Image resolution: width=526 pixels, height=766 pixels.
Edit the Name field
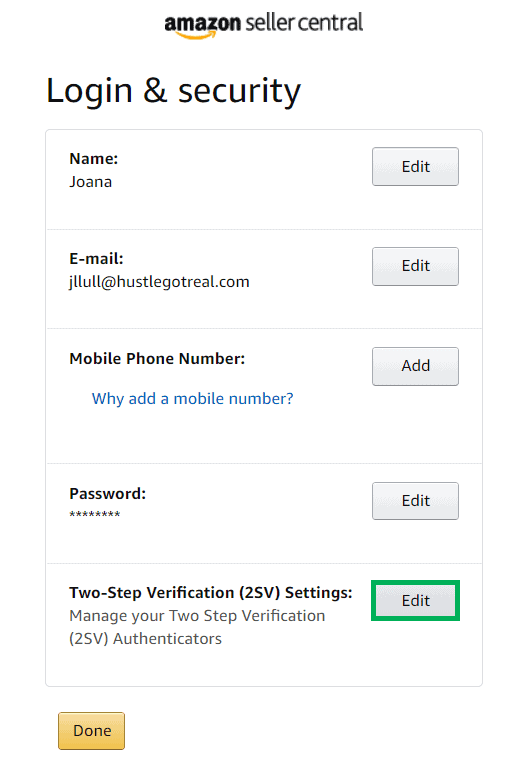[x=415, y=167]
